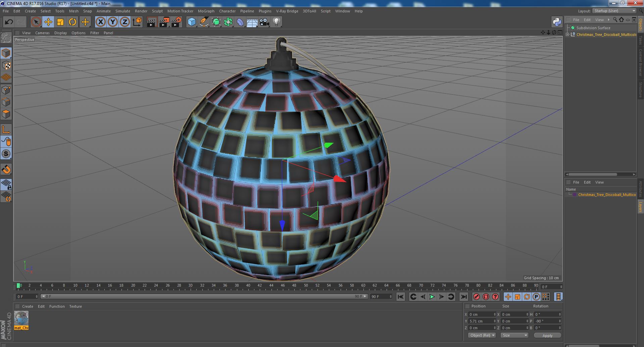Add Cube primitive object
Screen dimensions: 644x347
(192, 22)
